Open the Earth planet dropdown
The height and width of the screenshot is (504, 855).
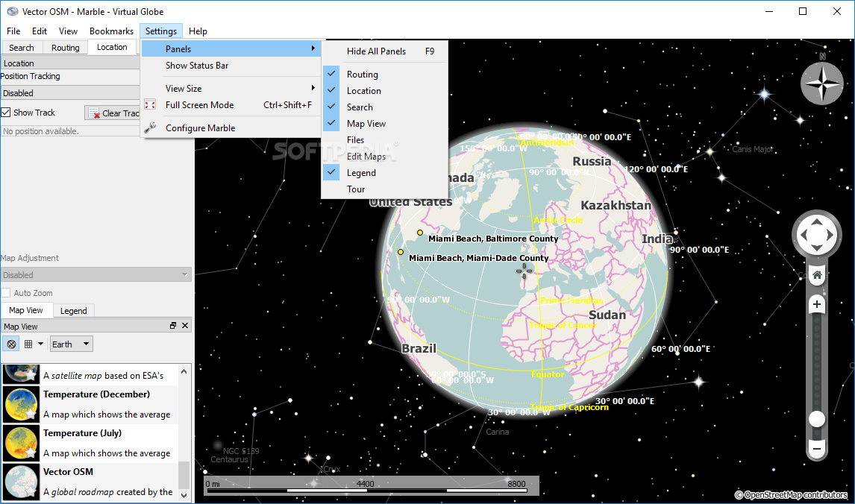(x=72, y=344)
